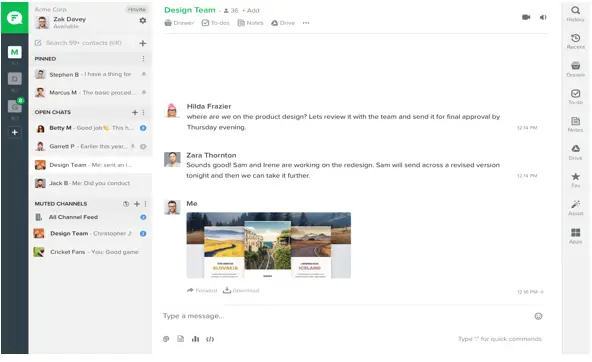Unpin the Marcus M chat
Viewport: 592px width, 362px height.
[144, 92]
